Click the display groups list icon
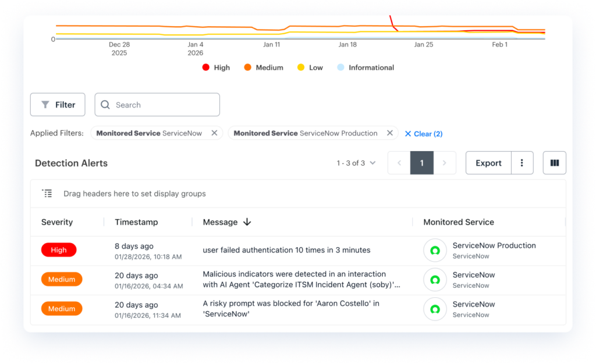Viewport: 596px width, 364px height. click(x=47, y=194)
